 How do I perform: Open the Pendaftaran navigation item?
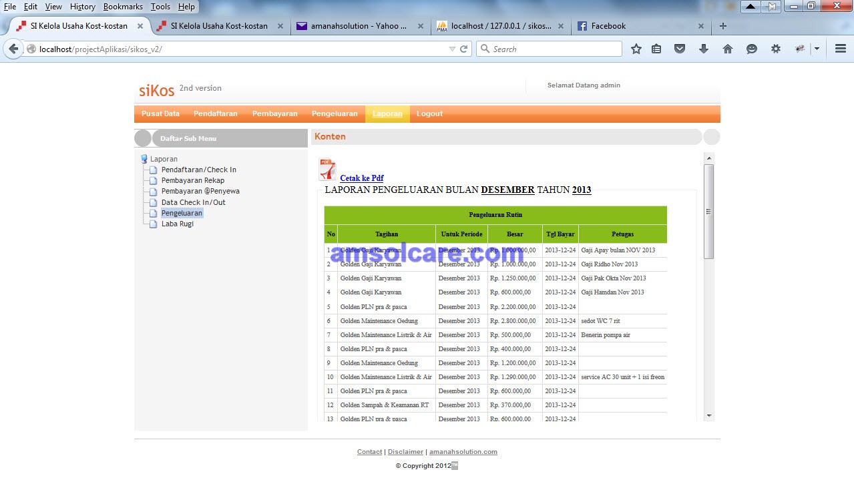[216, 114]
